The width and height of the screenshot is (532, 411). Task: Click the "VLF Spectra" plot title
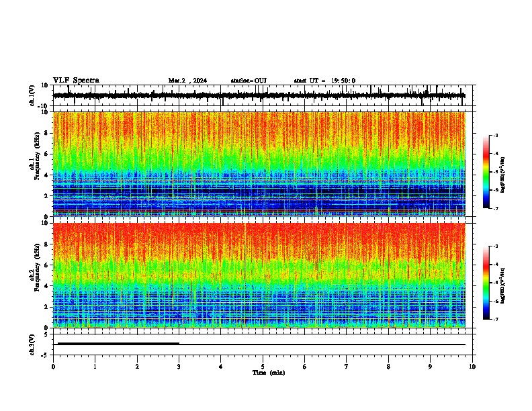[x=76, y=81]
